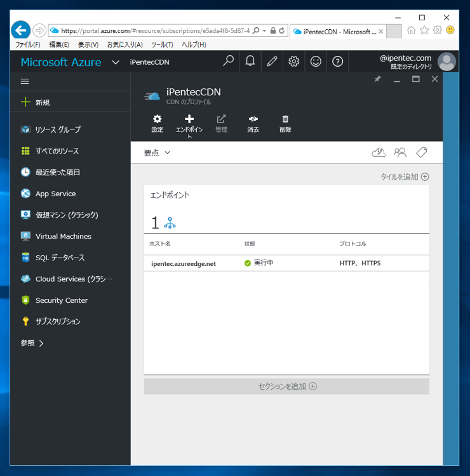Click セクションを追加 add section
The height and width of the screenshot is (476, 470).
pyautogui.click(x=286, y=386)
